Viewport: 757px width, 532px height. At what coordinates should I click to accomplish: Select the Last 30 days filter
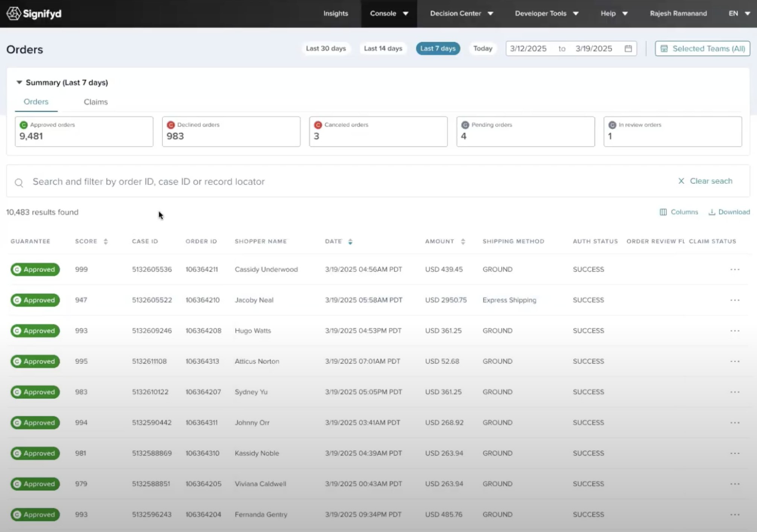[326, 49]
